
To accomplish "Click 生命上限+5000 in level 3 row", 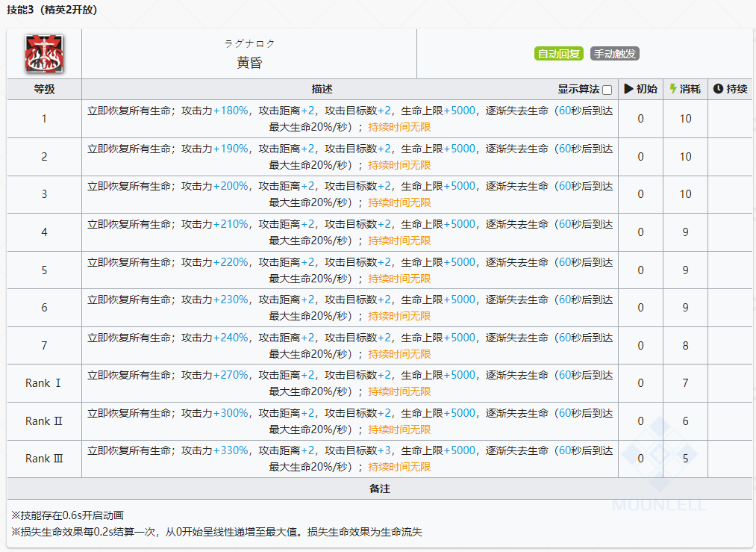I will click(438, 186).
